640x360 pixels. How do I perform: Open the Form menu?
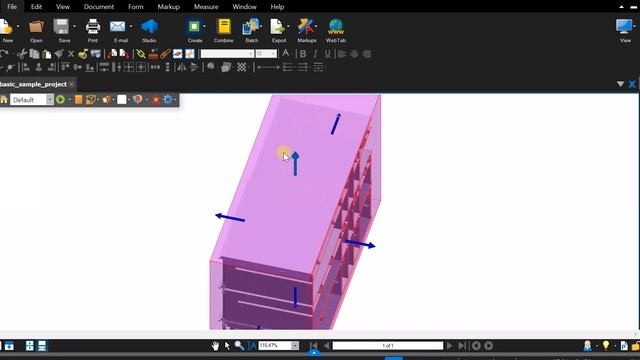[x=136, y=7]
